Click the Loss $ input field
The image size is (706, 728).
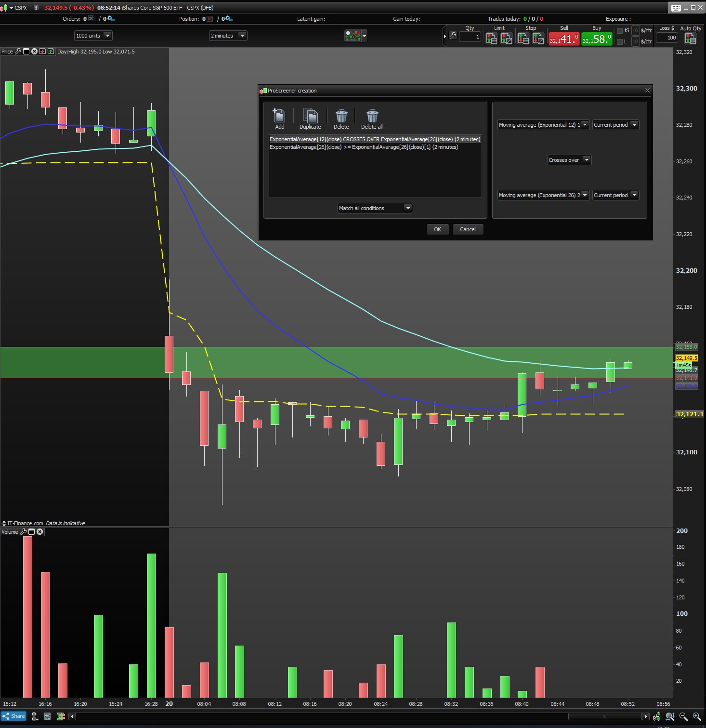667,38
